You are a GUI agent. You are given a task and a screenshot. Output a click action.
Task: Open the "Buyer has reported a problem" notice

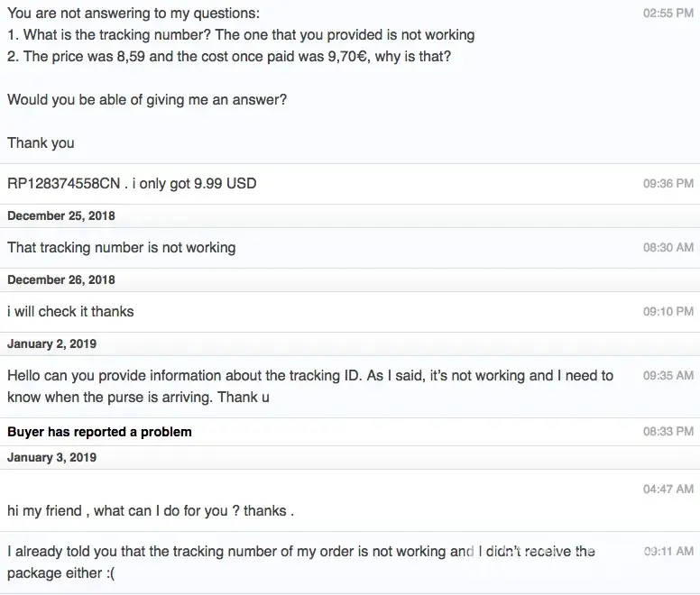click(x=99, y=432)
